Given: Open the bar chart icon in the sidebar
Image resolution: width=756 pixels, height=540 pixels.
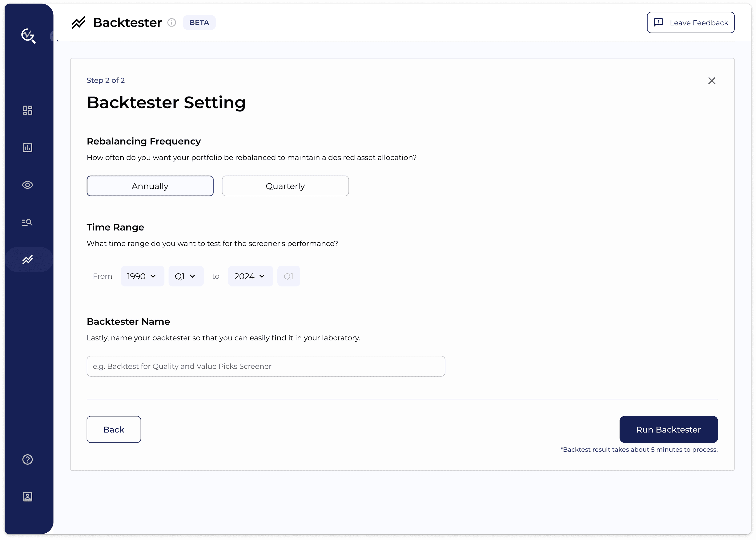Looking at the screenshot, I should (28, 148).
